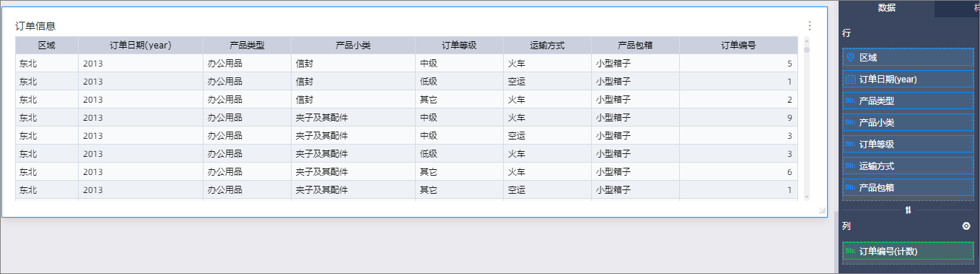Click the 订单信息 chart title
This screenshot has height=274, width=980.
35,25
